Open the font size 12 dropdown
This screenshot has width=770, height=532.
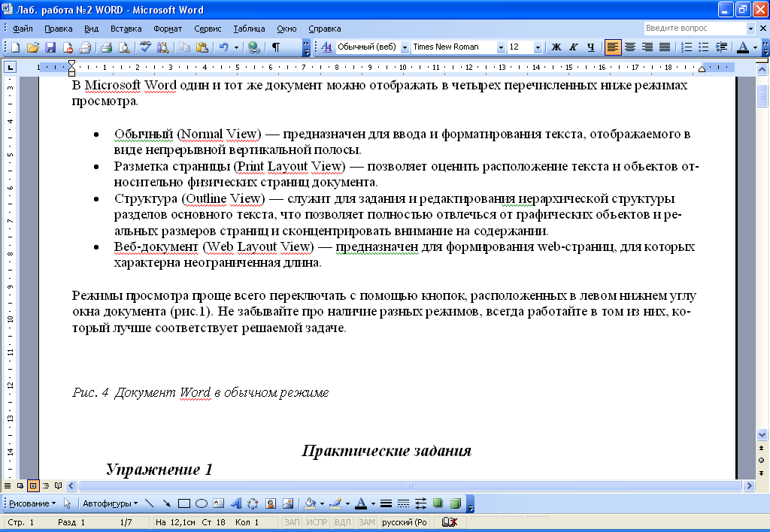[x=538, y=47]
